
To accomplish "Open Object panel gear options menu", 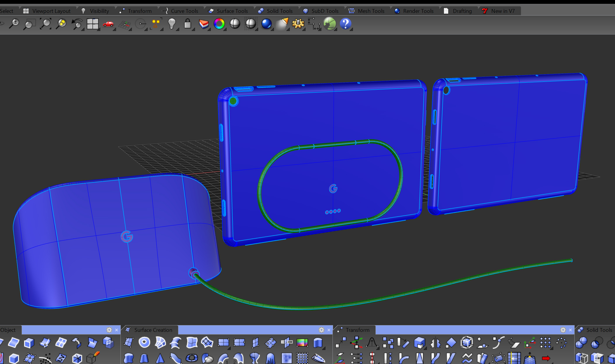I will pos(109,330).
